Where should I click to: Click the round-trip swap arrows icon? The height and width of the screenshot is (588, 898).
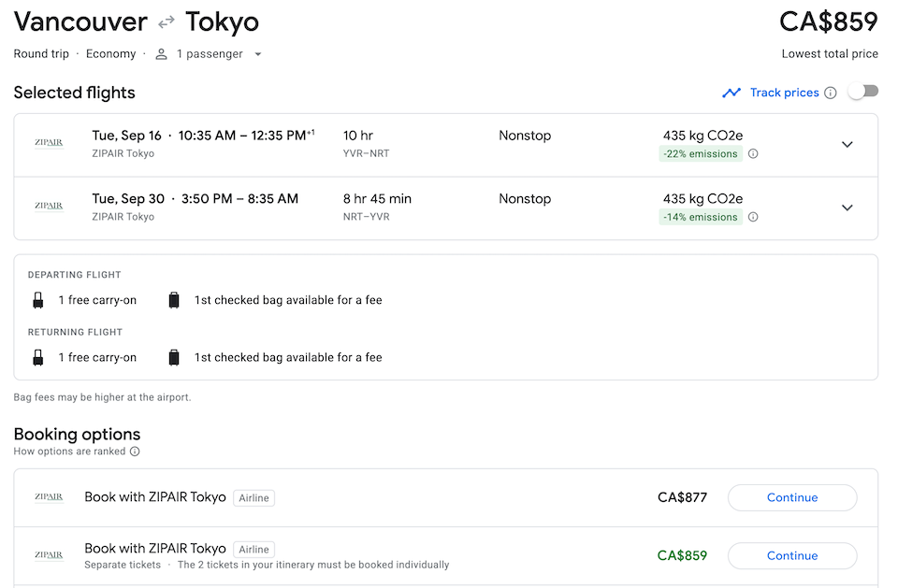[167, 22]
